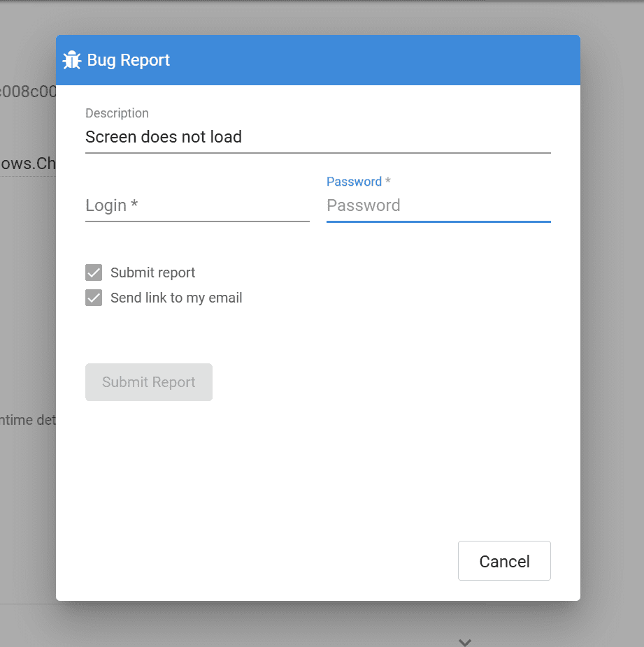Click the dimmed backdrop right of the dialog
Image resolution: width=644 pixels, height=647 pixels.
coord(612,314)
